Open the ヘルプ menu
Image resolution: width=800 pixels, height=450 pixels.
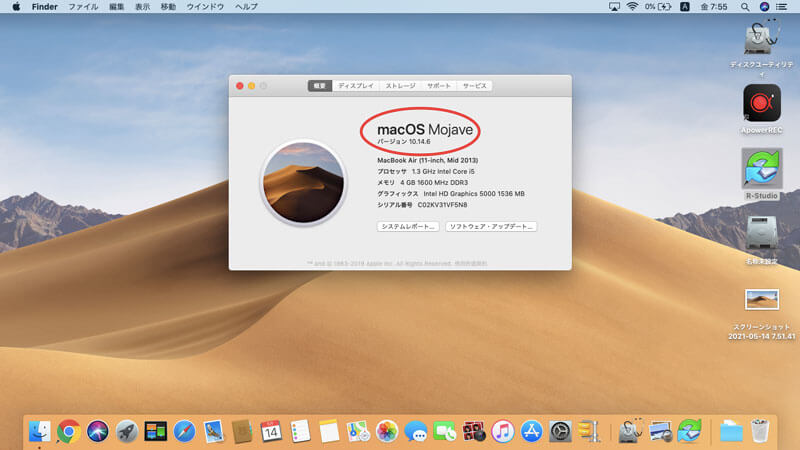[x=246, y=7]
